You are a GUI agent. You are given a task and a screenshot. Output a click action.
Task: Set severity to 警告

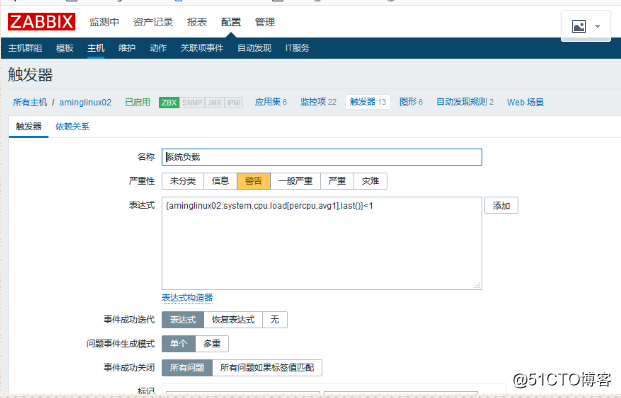[x=253, y=181]
